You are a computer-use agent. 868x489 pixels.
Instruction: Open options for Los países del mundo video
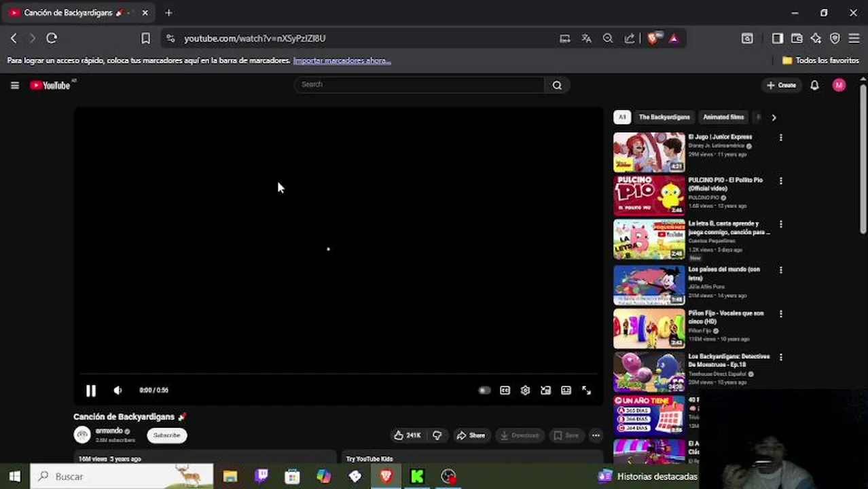(780, 270)
